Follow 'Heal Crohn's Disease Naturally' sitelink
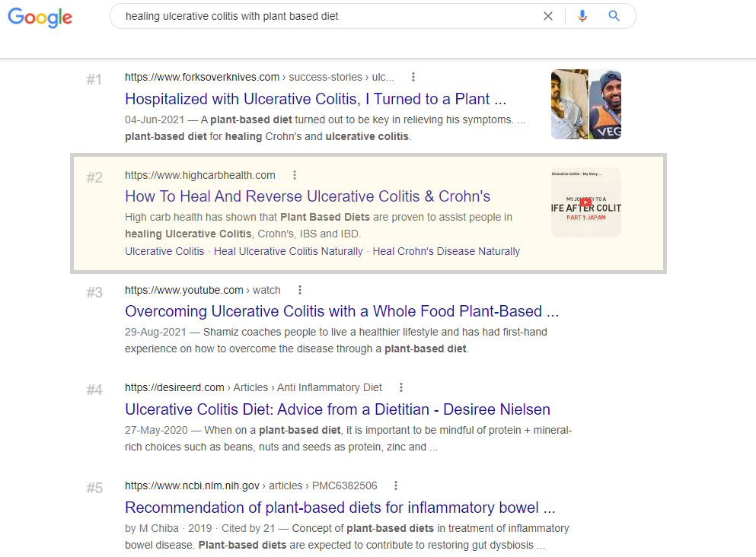 click(x=446, y=252)
